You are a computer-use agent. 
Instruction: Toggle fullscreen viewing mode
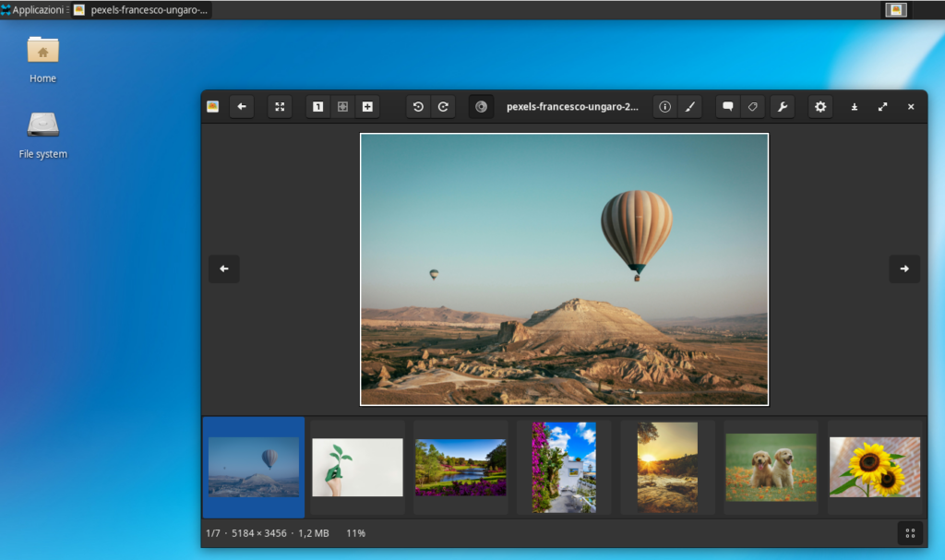click(882, 106)
